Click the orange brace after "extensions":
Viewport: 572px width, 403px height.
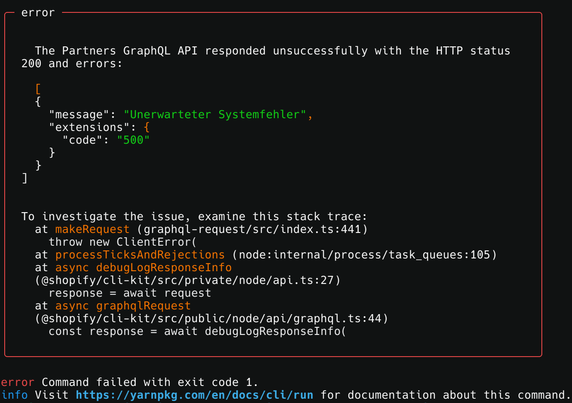[x=147, y=127]
